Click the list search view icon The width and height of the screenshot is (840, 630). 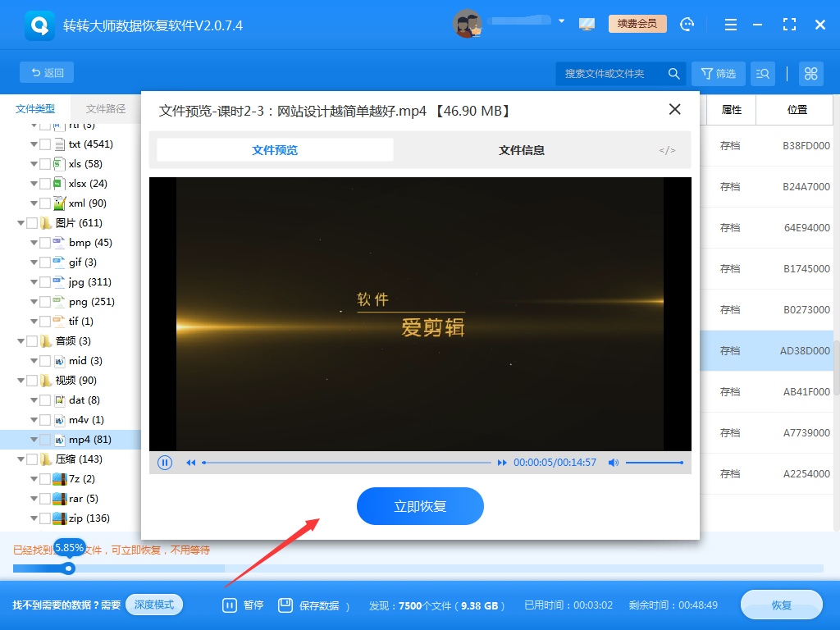tap(763, 73)
